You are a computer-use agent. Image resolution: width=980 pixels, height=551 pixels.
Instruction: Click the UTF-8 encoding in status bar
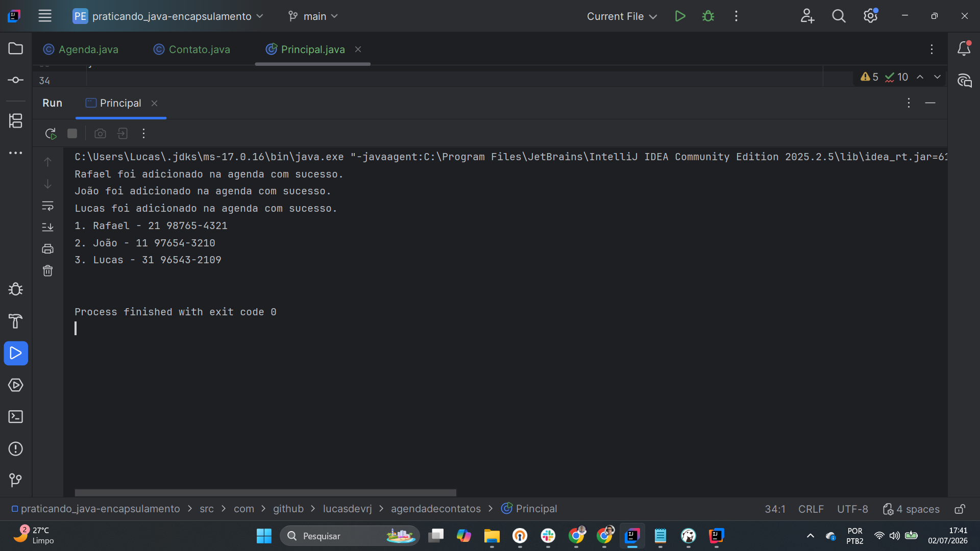click(x=852, y=509)
